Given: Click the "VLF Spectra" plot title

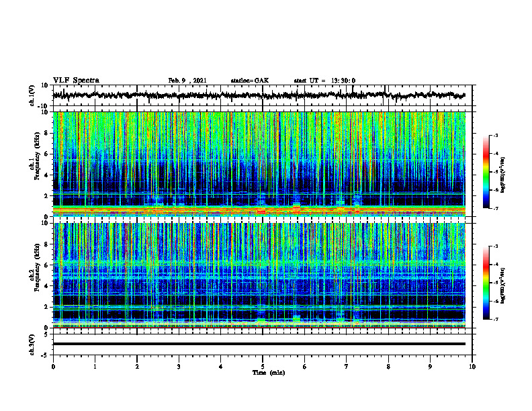Looking at the screenshot, I should tap(76, 81).
